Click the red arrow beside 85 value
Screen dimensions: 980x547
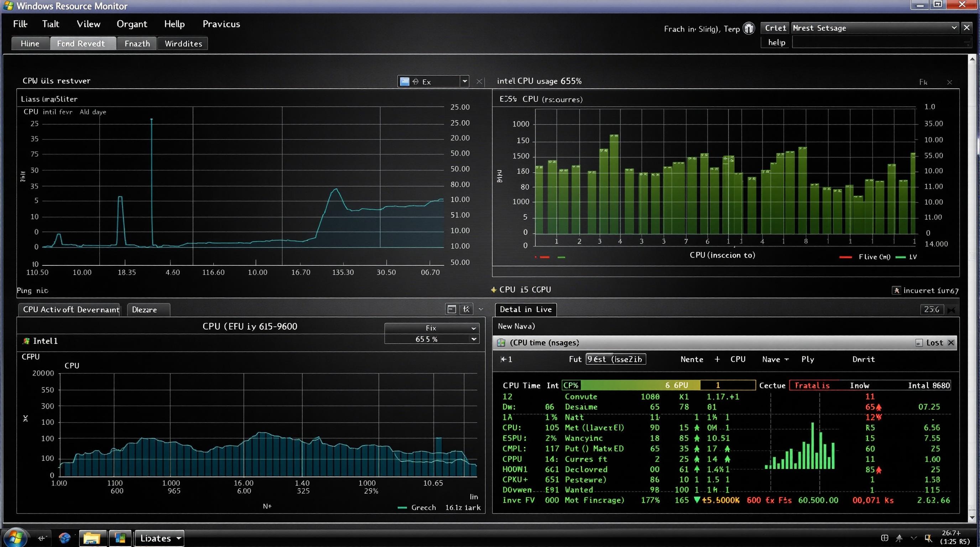pyautogui.click(x=879, y=470)
